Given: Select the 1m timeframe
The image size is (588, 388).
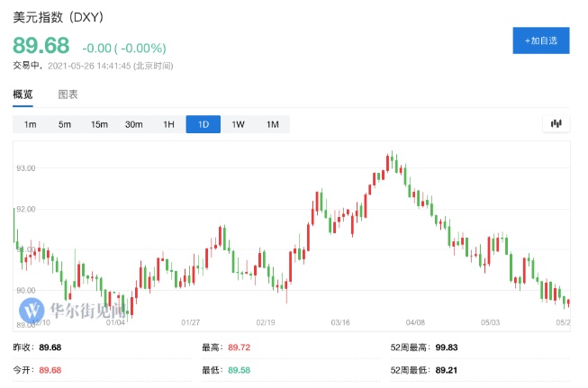Looking at the screenshot, I should (x=31, y=124).
